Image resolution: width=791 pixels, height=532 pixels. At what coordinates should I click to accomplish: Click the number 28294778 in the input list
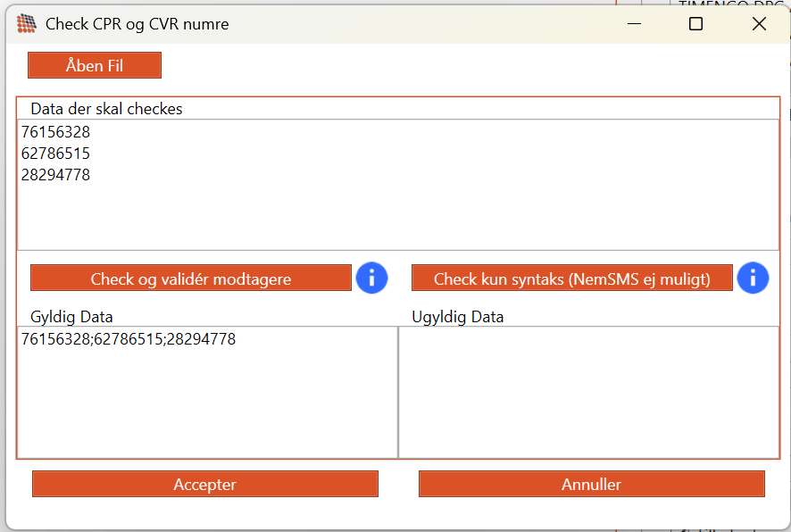[x=55, y=175]
